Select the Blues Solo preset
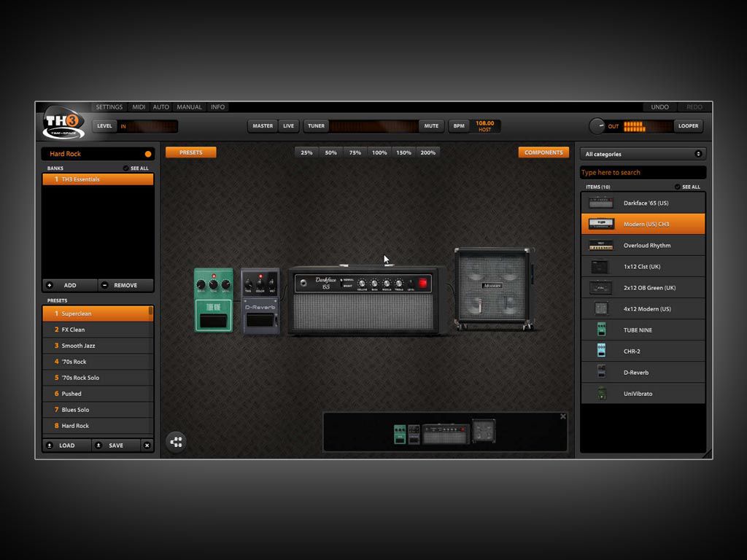747x560 pixels. pyautogui.click(x=98, y=410)
